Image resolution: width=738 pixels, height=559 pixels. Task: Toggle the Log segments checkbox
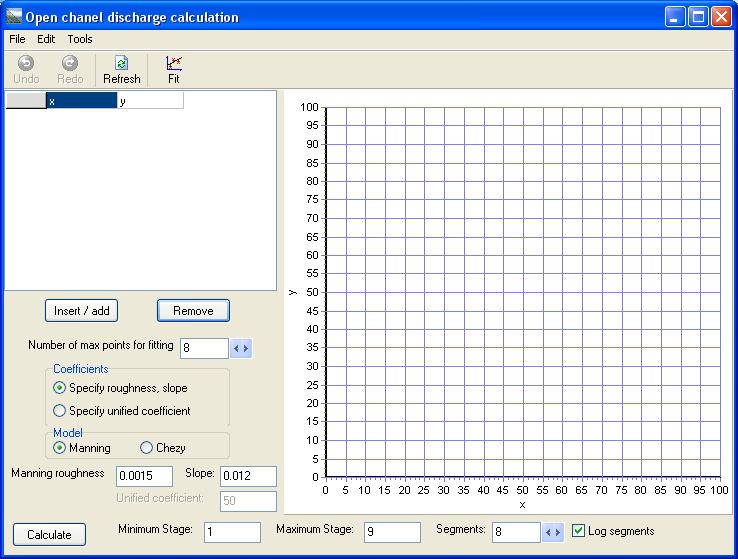point(578,531)
